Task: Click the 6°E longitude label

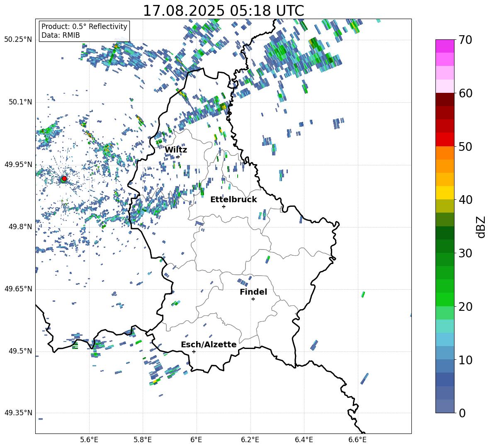Action: (x=196, y=440)
